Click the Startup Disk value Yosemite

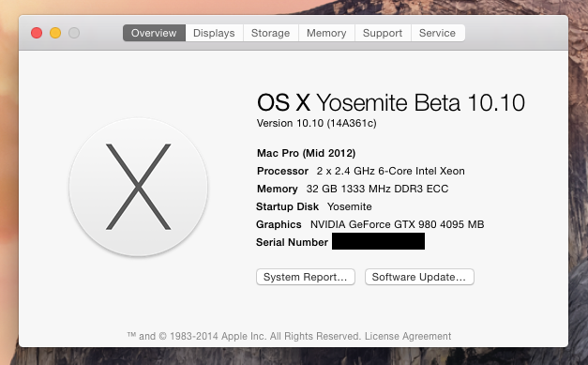(x=350, y=206)
